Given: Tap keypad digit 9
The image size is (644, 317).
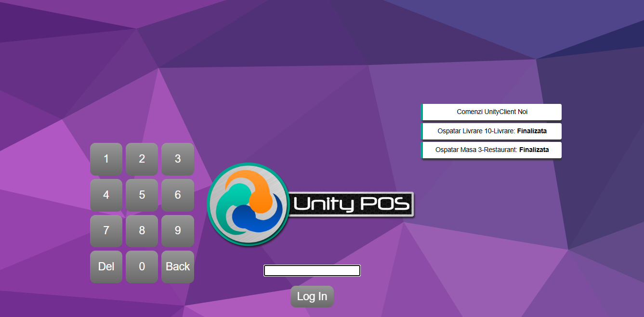Looking at the screenshot, I should point(178,231).
